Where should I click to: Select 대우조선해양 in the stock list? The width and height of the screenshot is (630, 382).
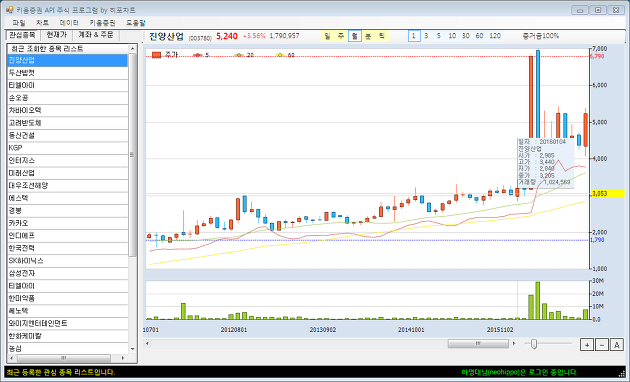point(68,186)
